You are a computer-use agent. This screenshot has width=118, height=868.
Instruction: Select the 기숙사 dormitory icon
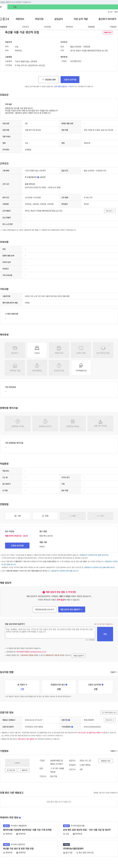37,350
